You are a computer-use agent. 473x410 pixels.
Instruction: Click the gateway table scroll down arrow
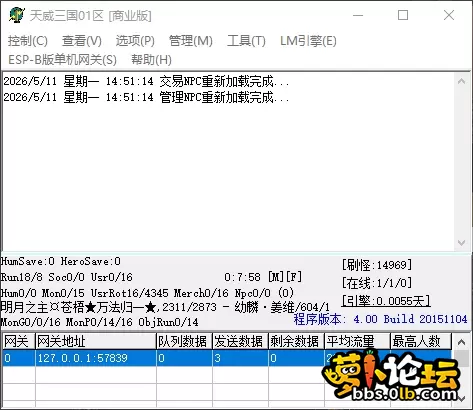point(462,399)
